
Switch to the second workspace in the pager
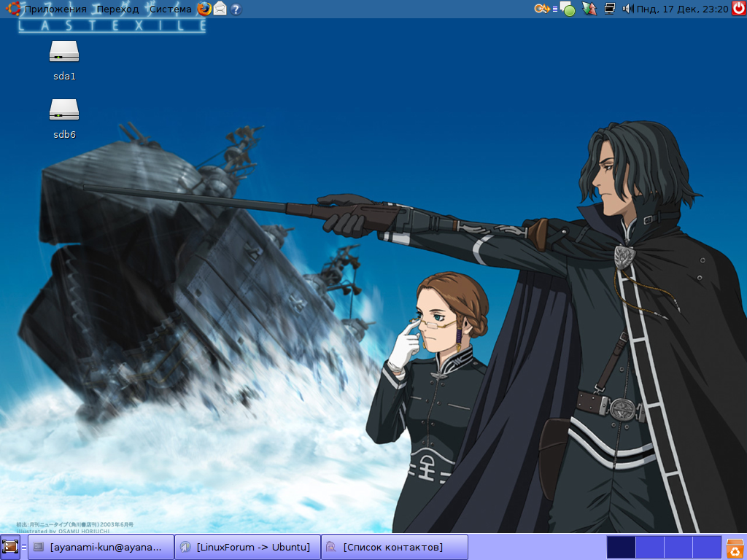tap(649, 547)
